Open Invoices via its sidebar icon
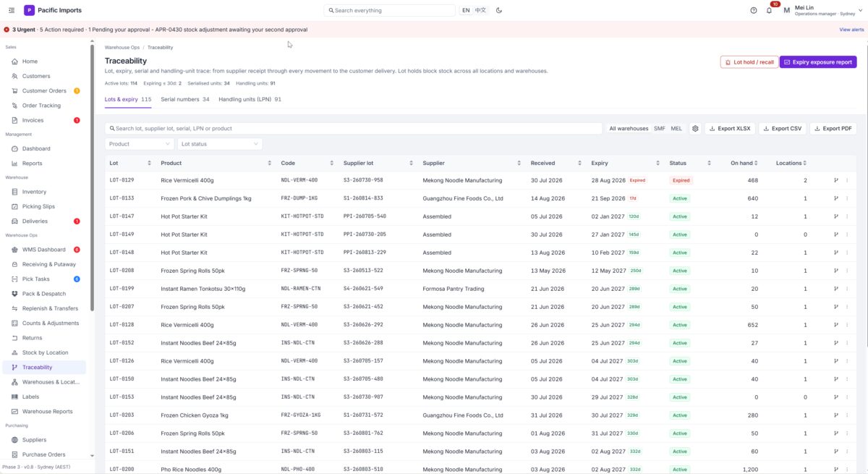 click(14, 120)
